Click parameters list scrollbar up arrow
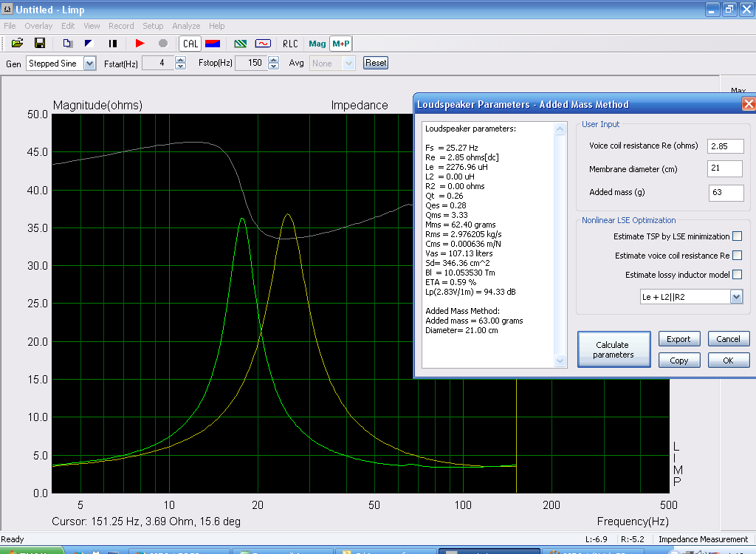756x554 pixels. [x=560, y=129]
